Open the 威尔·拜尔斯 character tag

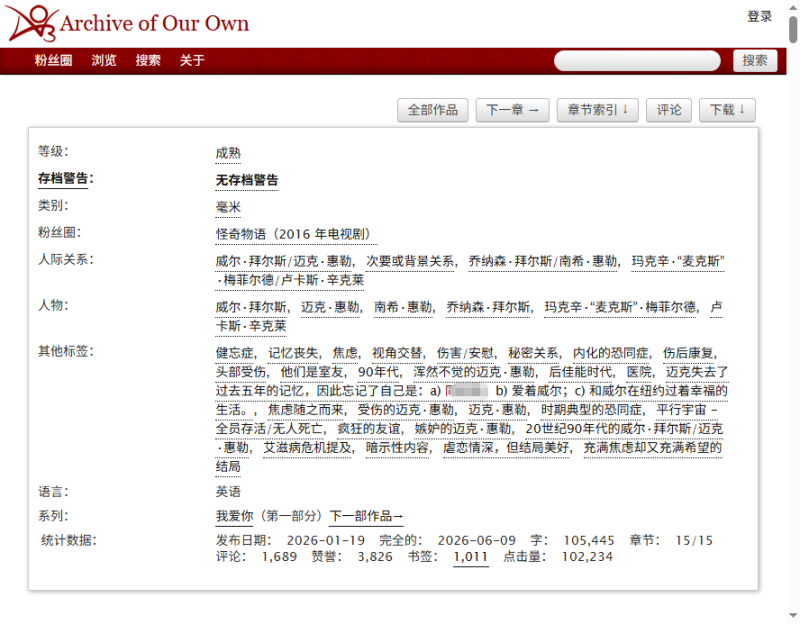pyautogui.click(x=251, y=307)
